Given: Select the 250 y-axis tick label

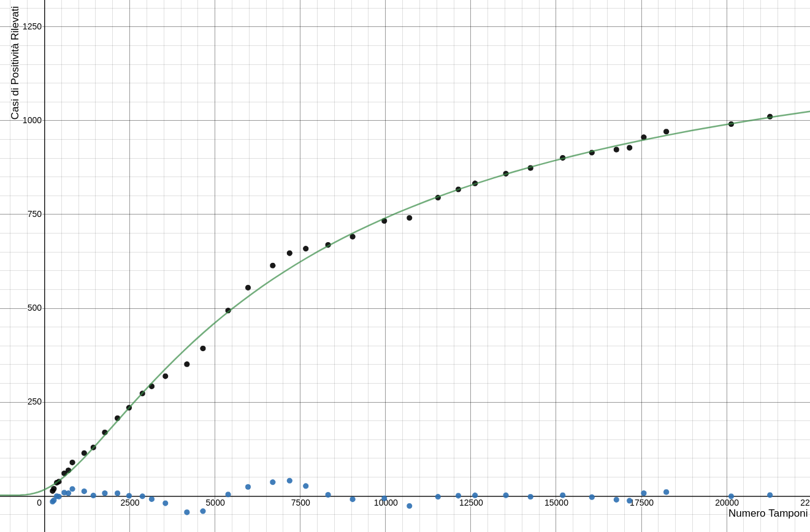Looking at the screenshot, I should point(34,401).
